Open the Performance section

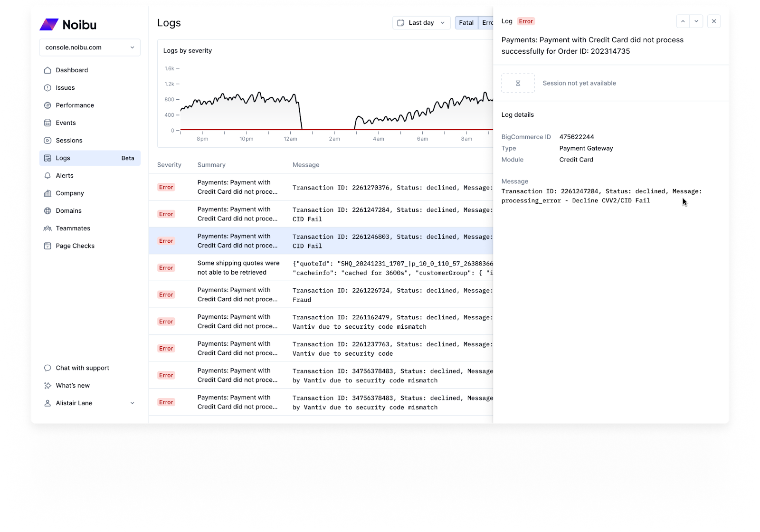pos(90,105)
